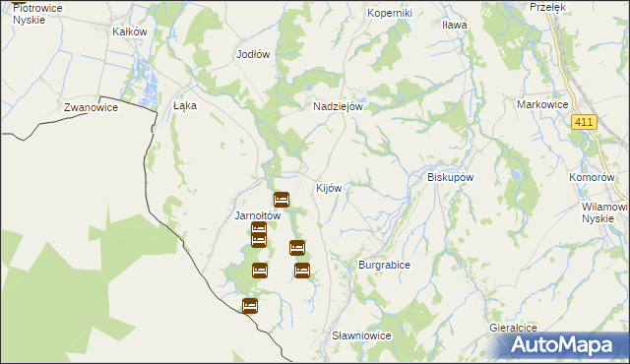Image resolution: width=630 pixels, height=364 pixels.
Task: Select the Przełęk label
Action: (x=547, y=7)
